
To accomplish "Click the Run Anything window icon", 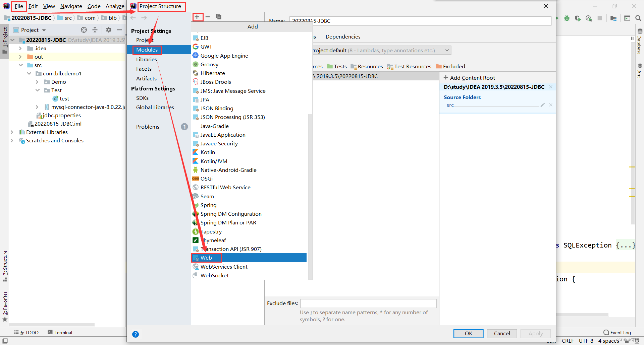I will [627, 18].
